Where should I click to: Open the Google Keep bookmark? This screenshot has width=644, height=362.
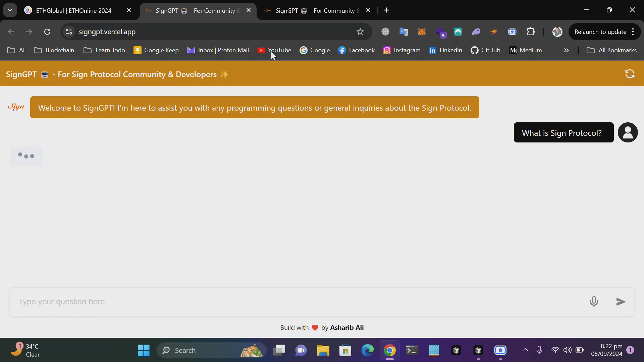[156, 50]
